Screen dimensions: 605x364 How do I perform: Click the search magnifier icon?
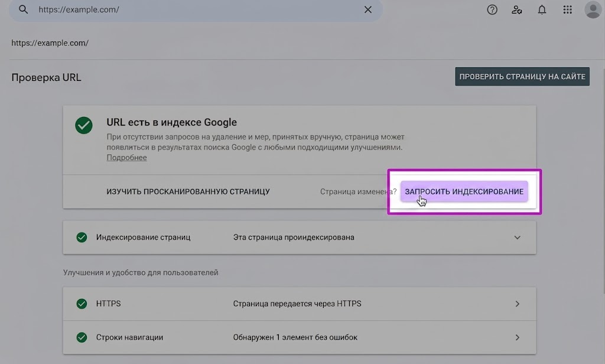pyautogui.click(x=23, y=9)
